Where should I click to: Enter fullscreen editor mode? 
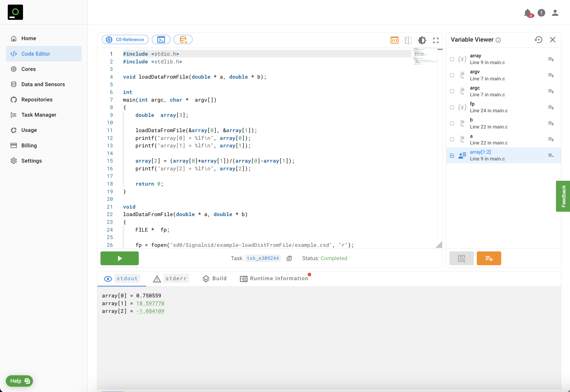pyautogui.click(x=436, y=40)
